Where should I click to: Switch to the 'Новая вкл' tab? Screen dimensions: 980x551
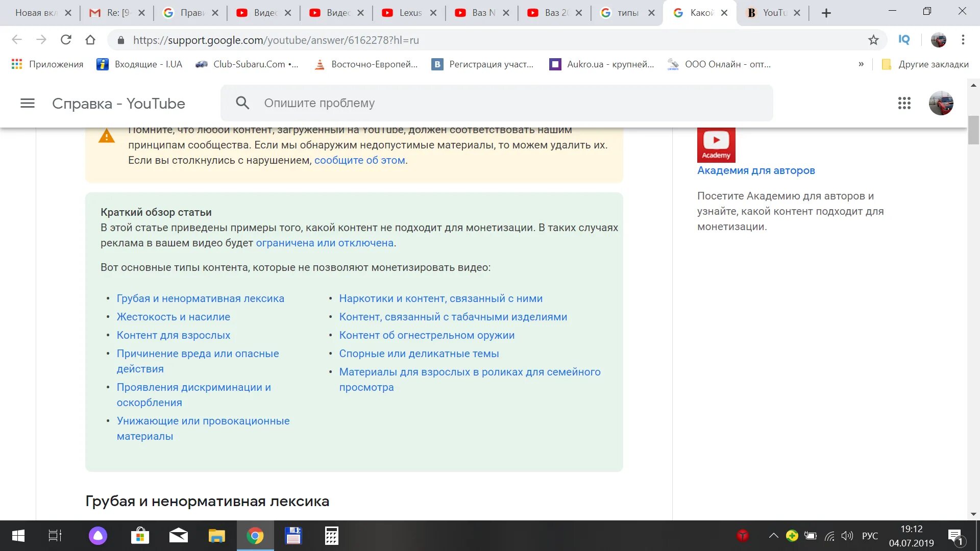[x=43, y=13]
